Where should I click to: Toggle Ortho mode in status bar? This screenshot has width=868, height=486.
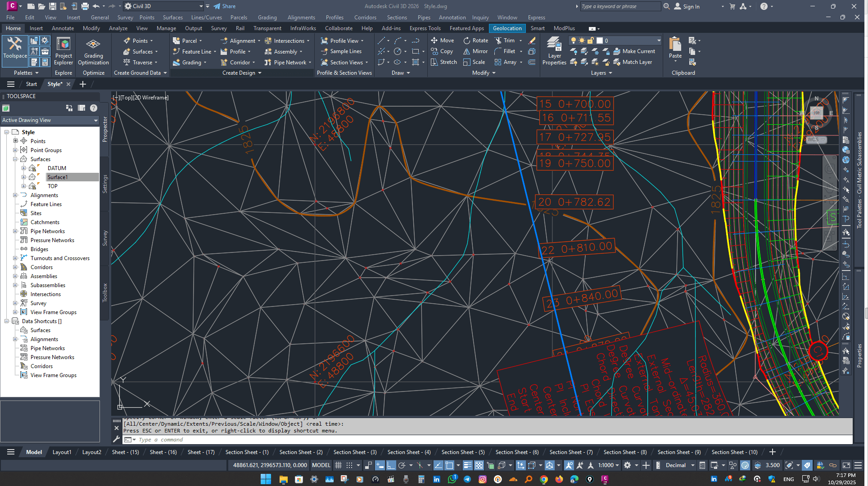[x=391, y=465]
